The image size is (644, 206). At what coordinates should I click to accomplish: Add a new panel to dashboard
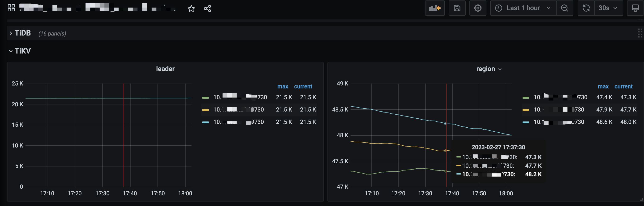(x=435, y=8)
